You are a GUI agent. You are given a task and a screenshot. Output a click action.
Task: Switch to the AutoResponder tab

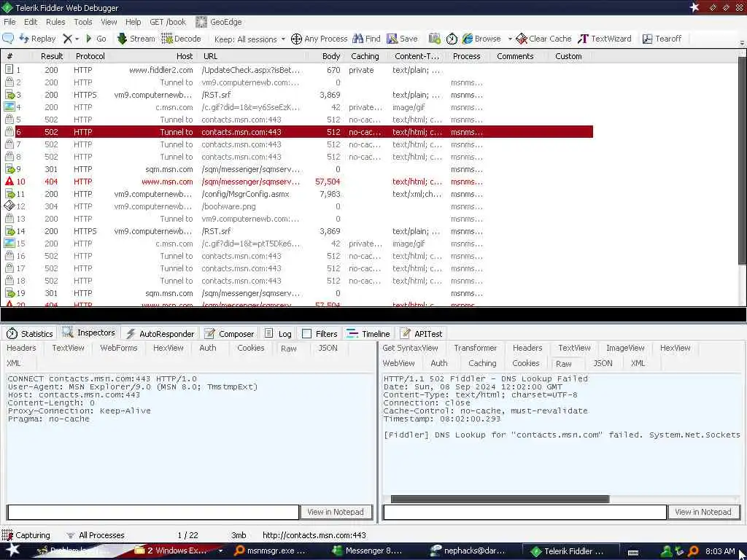[x=160, y=334]
